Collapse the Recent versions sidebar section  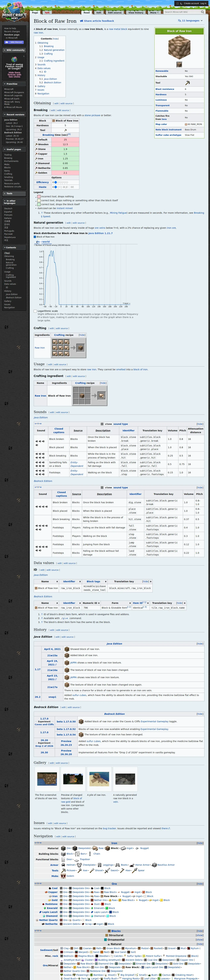tap(14, 114)
